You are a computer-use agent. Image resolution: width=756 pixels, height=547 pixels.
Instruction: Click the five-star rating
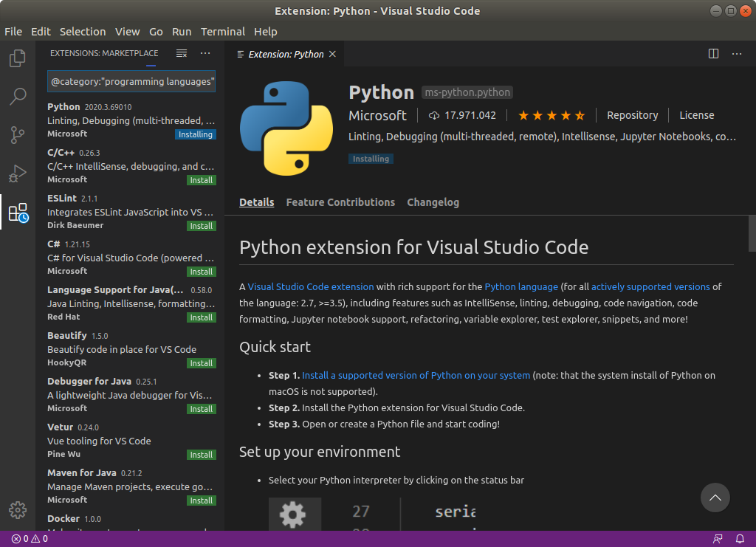tap(551, 116)
